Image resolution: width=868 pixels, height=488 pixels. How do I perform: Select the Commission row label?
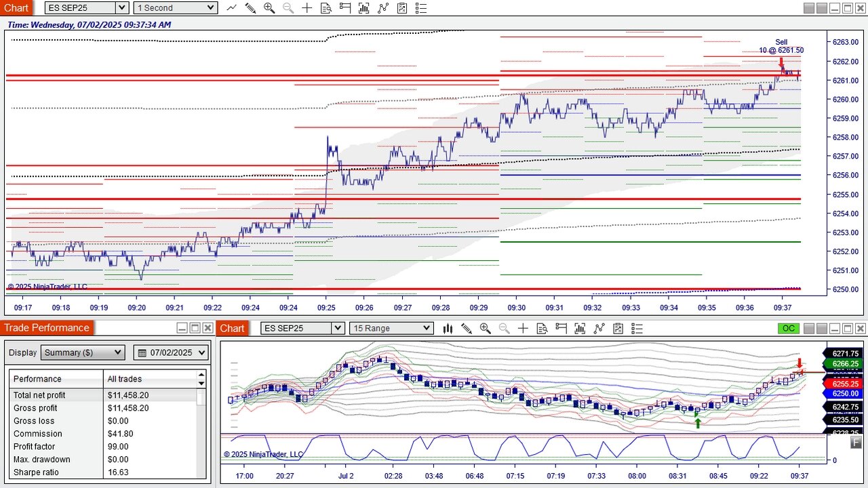(x=37, y=434)
